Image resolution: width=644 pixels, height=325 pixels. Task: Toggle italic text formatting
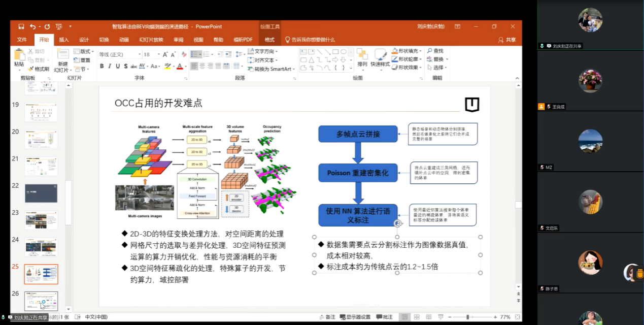click(x=110, y=66)
